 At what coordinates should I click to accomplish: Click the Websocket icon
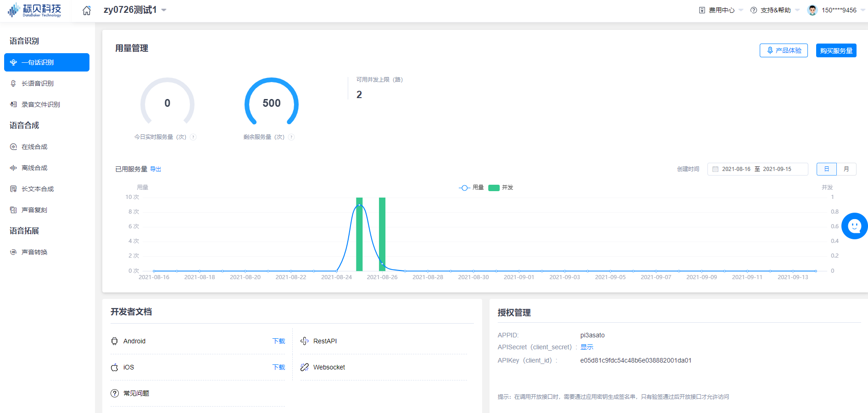click(305, 367)
